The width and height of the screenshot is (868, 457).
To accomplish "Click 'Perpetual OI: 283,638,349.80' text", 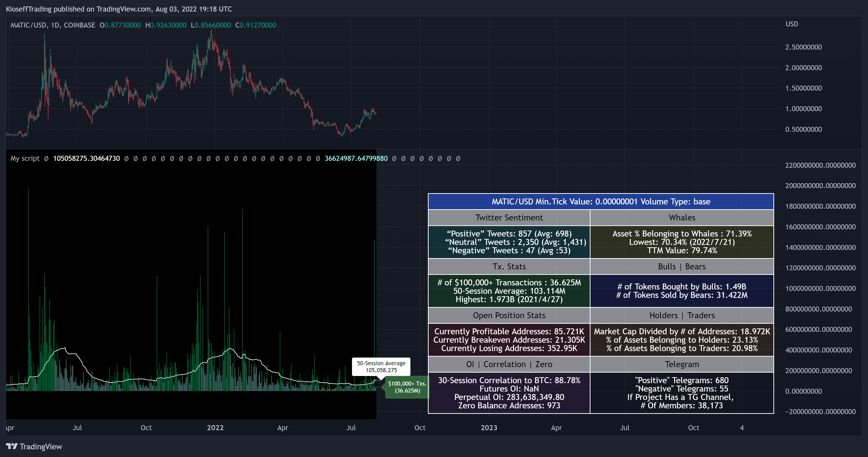I will 509,397.
